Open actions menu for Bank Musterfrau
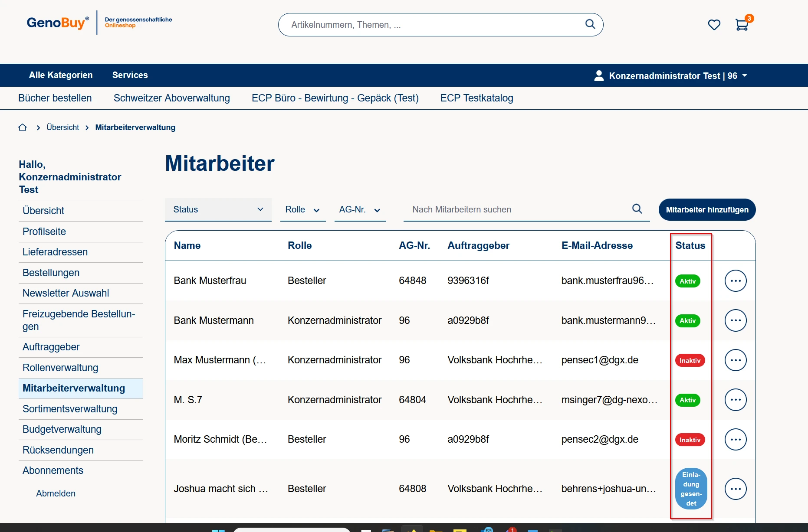The height and width of the screenshot is (532, 808). click(x=736, y=281)
